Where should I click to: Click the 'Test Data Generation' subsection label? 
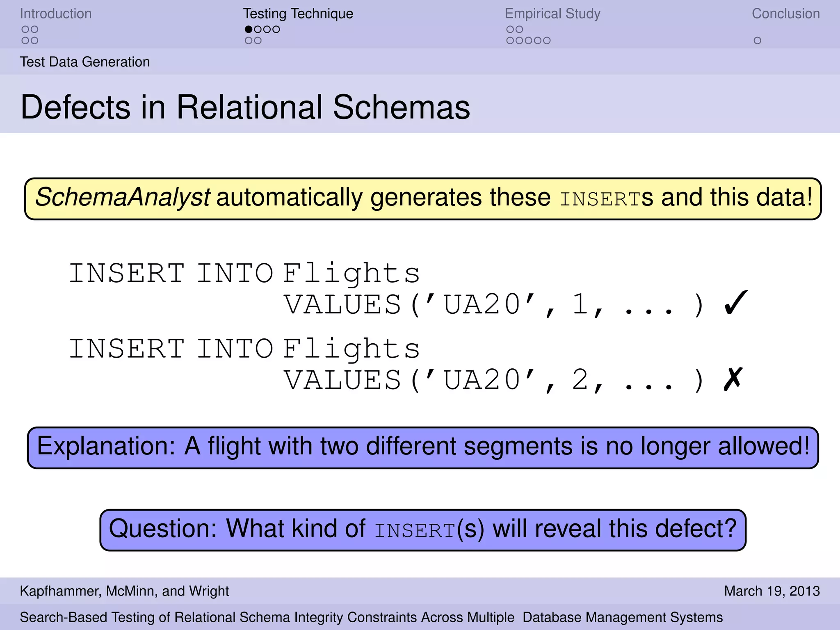85,62
